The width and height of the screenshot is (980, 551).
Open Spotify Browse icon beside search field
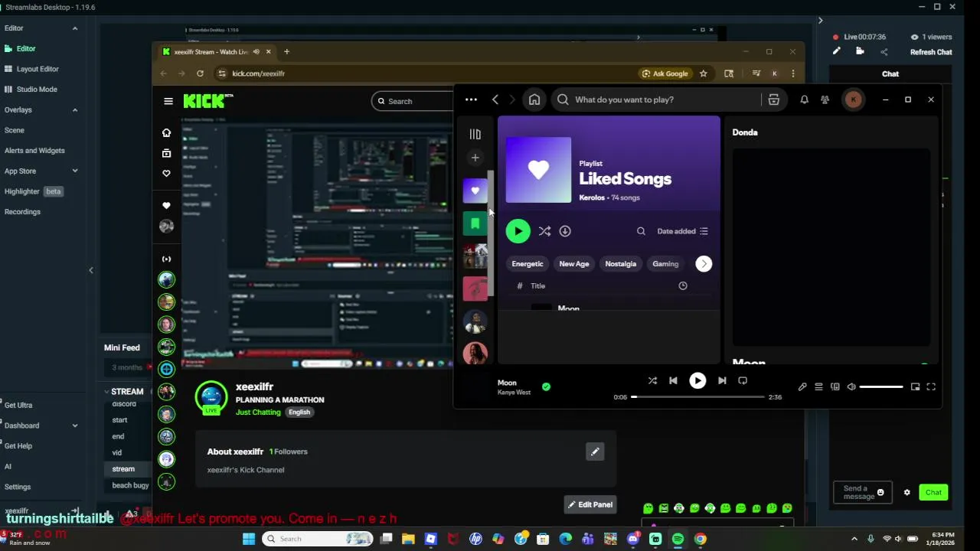773,99
